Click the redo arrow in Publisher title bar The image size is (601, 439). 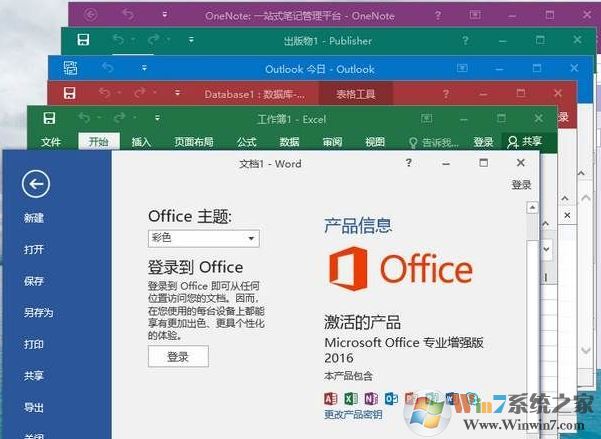click(x=153, y=39)
